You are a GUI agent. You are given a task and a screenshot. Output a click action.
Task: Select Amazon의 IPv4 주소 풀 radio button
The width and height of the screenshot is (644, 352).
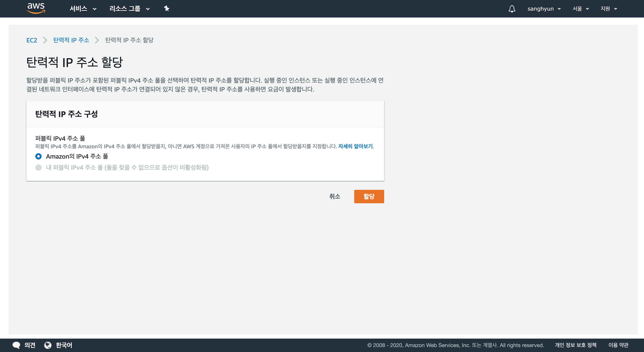pos(38,156)
